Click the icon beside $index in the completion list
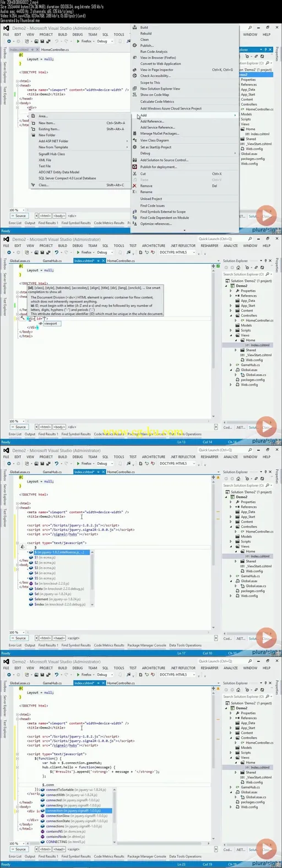 [x=31, y=604]
